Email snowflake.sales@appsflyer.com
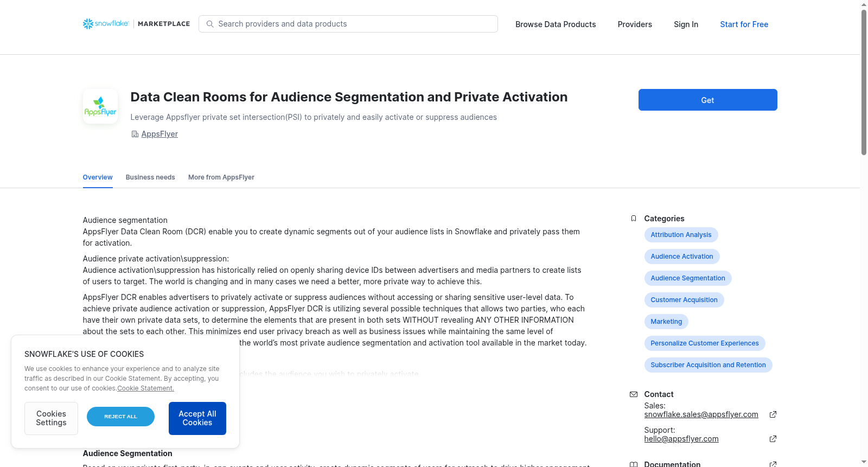 pos(701,414)
